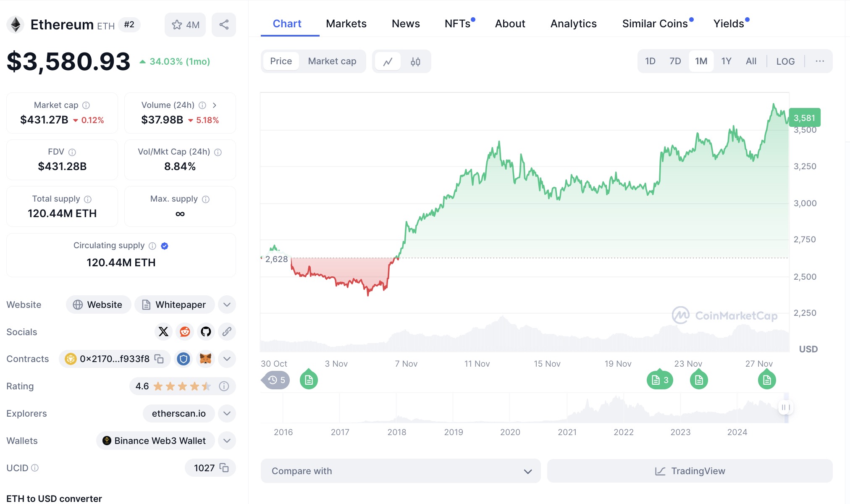Copy contract address 0x2170...f933f8

pos(159,359)
